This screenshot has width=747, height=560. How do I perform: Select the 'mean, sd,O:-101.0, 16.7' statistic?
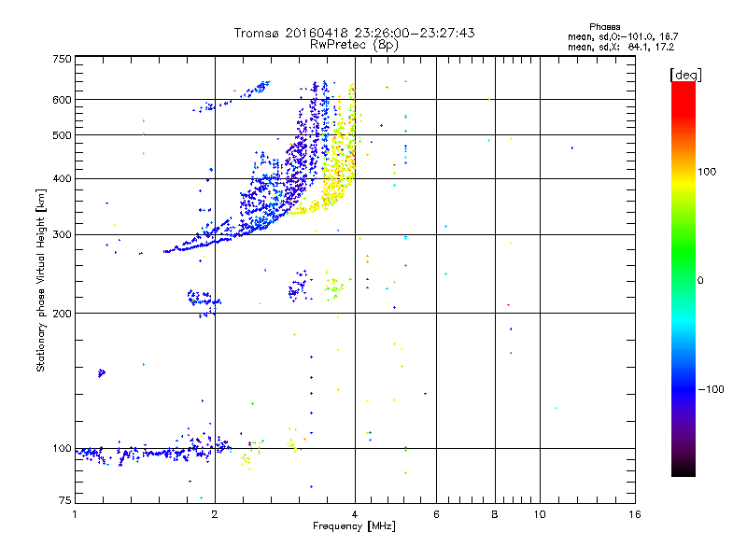(x=623, y=36)
